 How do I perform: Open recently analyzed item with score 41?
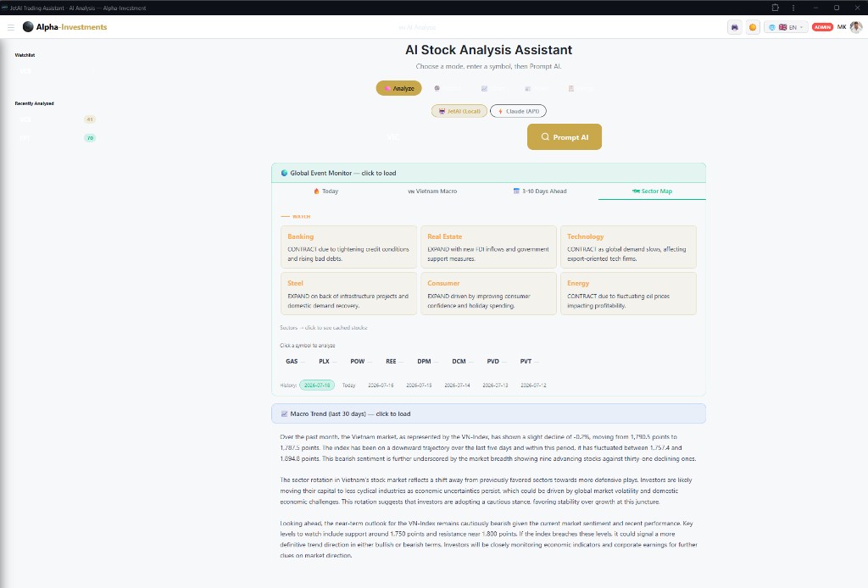pyautogui.click(x=57, y=119)
